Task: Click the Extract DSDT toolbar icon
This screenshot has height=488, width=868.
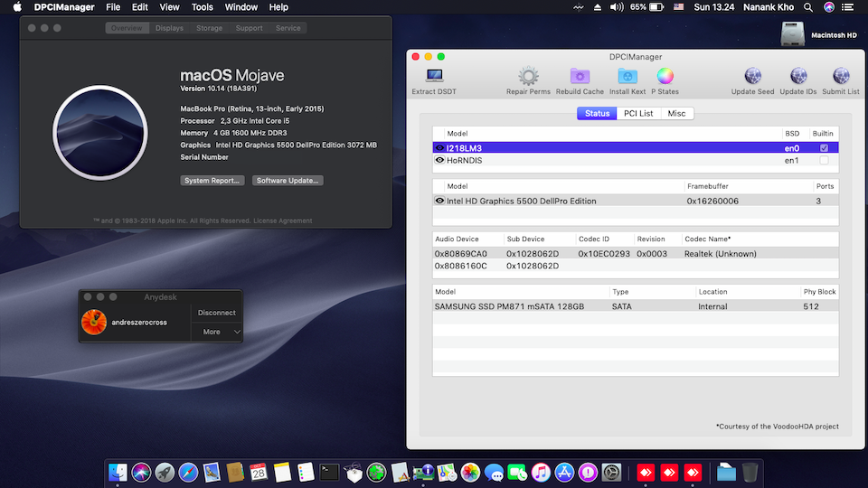Action: (434, 76)
